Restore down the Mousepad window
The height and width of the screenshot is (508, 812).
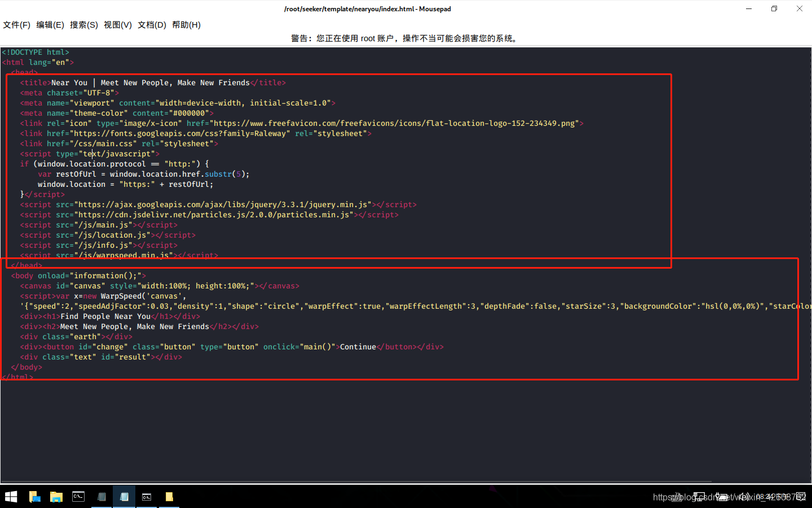tap(774, 8)
